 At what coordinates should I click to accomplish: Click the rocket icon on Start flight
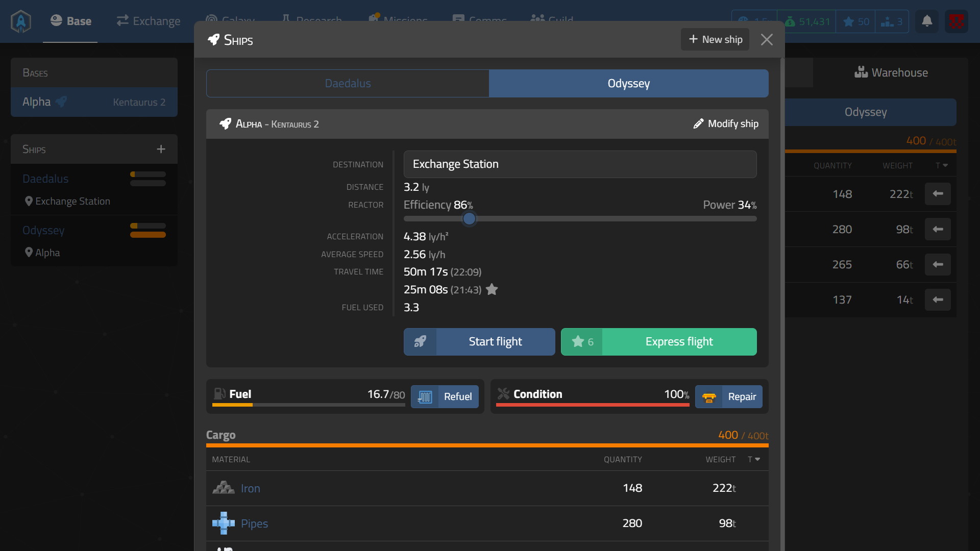coord(420,342)
